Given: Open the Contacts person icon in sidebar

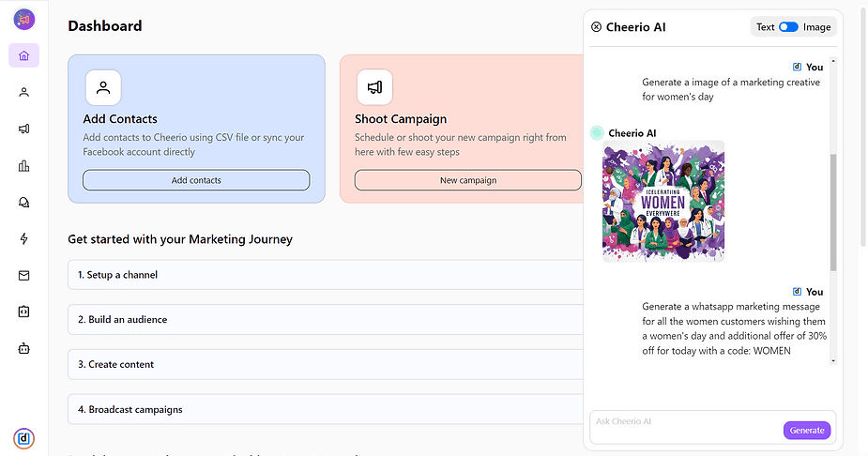Looking at the screenshot, I should point(23,92).
